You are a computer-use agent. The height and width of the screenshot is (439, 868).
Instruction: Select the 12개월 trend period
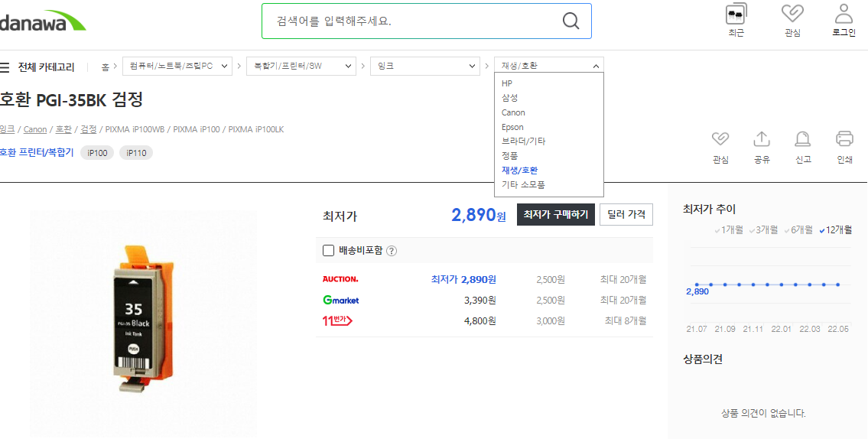pyautogui.click(x=835, y=229)
